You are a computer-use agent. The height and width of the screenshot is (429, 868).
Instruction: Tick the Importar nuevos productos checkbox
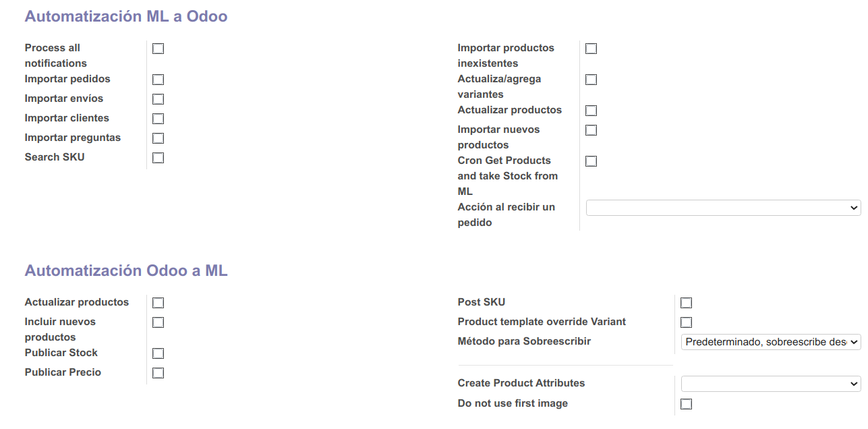tap(591, 130)
